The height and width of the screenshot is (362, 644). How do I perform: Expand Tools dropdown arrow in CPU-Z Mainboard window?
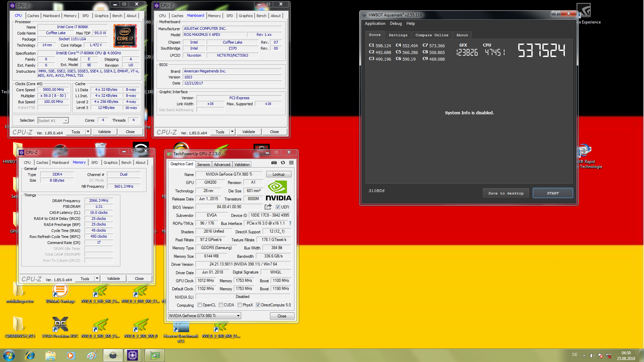coord(232,132)
